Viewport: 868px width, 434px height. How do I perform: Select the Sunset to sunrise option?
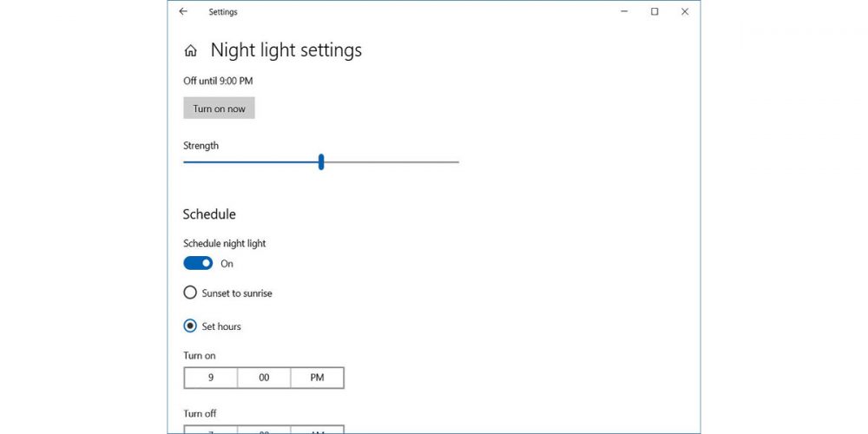tap(190, 293)
